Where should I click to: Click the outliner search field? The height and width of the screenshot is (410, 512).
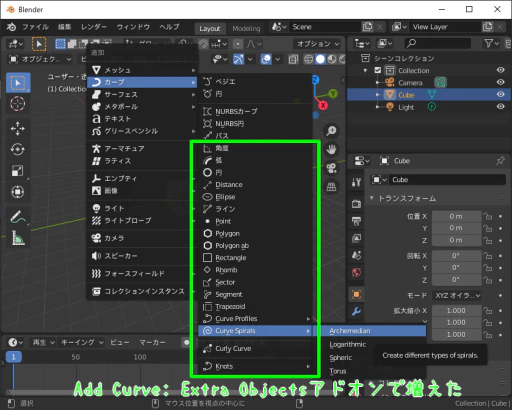(x=437, y=43)
